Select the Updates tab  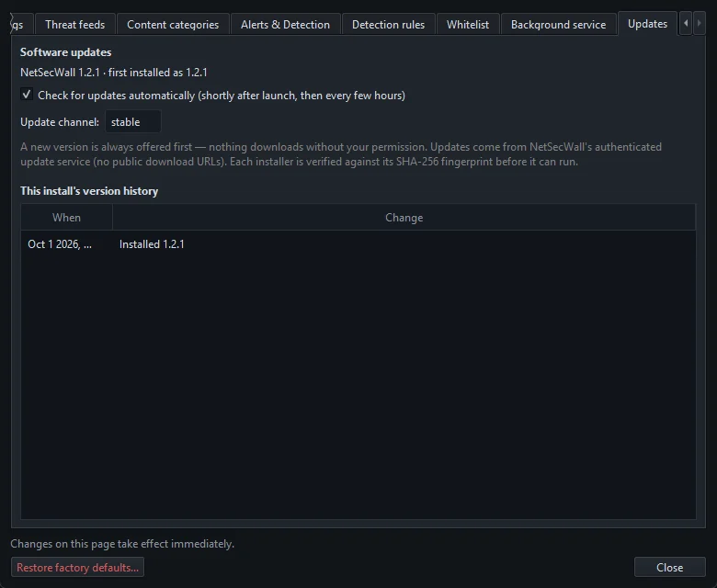point(647,24)
